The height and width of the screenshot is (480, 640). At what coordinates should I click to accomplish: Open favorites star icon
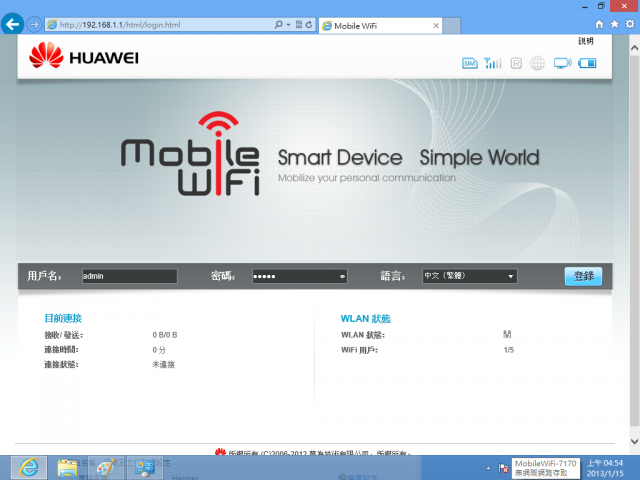614,24
